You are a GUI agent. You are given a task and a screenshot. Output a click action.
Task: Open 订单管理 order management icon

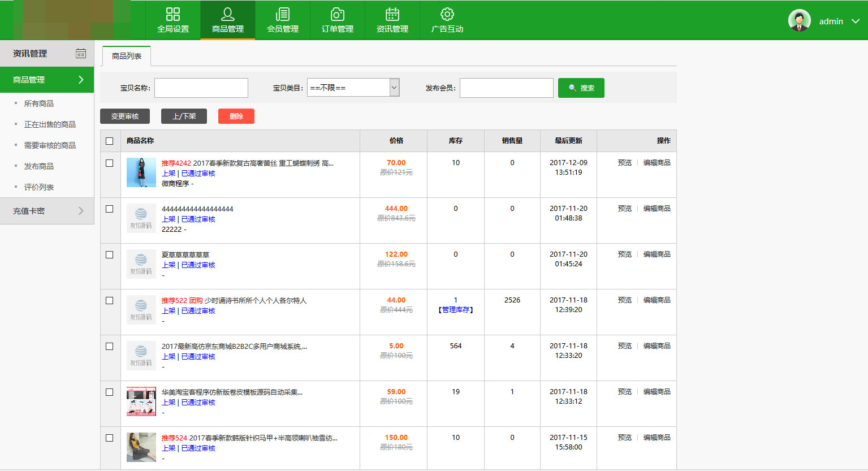[338, 14]
